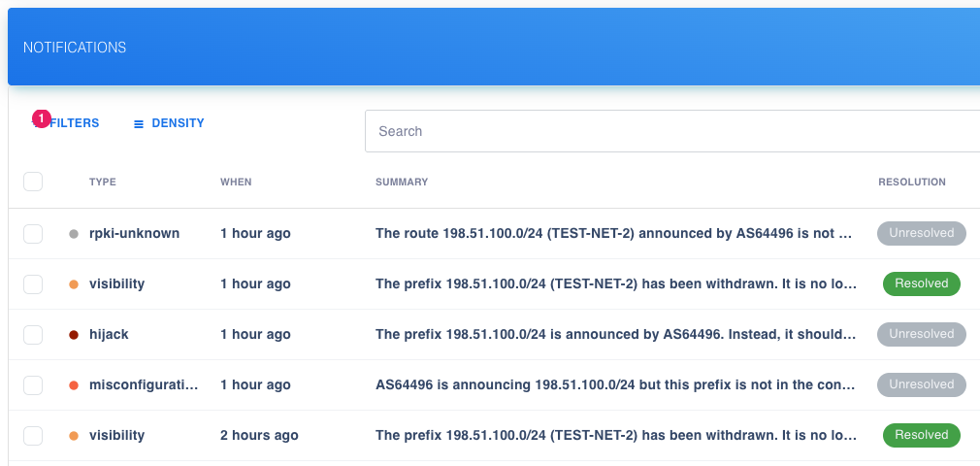Click the gray rpki-unknown severity dot

point(74,234)
